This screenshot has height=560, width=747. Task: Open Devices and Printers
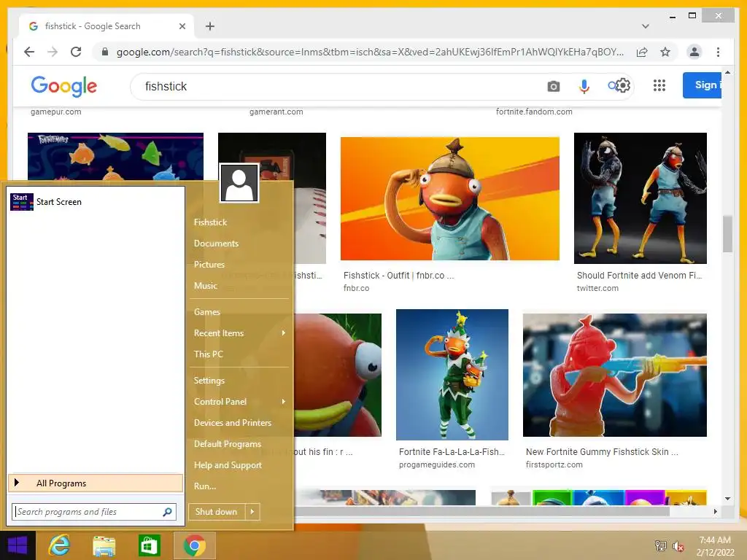233,422
